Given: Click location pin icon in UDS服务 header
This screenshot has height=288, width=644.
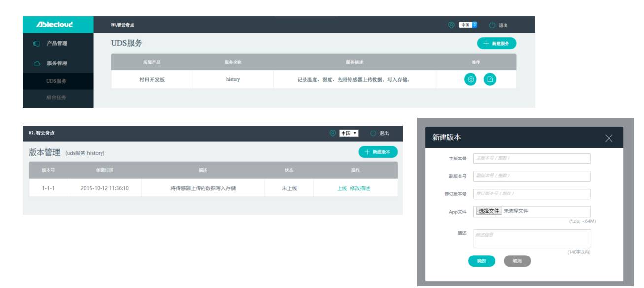Looking at the screenshot, I should point(451,25).
